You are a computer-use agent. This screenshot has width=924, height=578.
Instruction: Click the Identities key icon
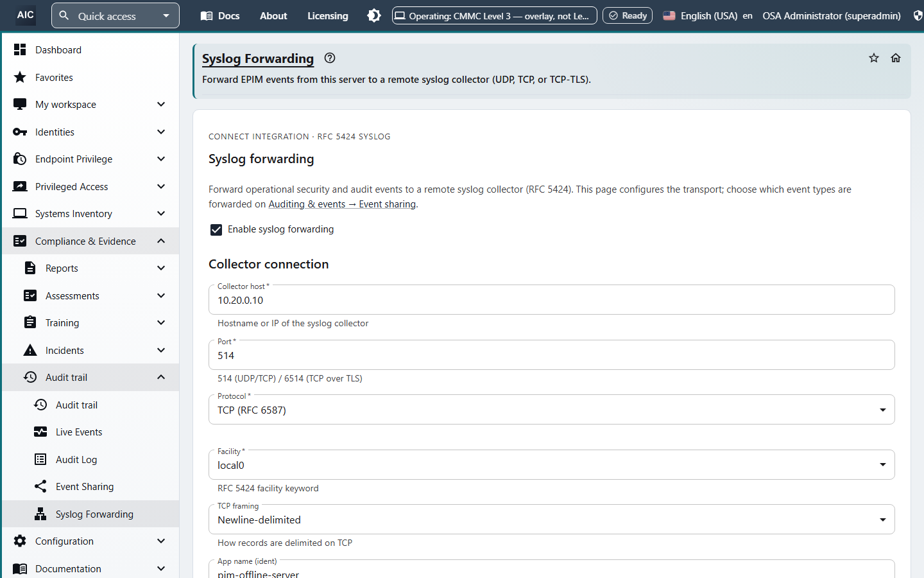tap(20, 132)
